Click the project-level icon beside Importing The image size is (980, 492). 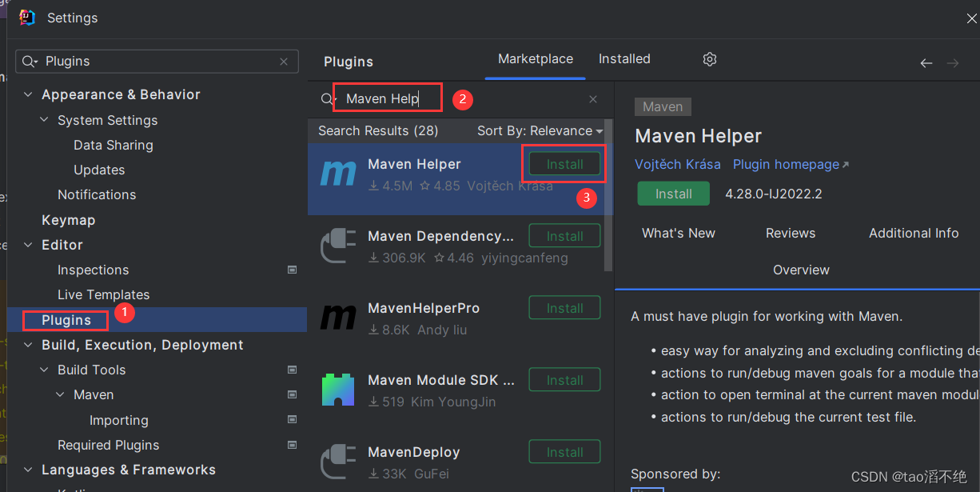293,420
